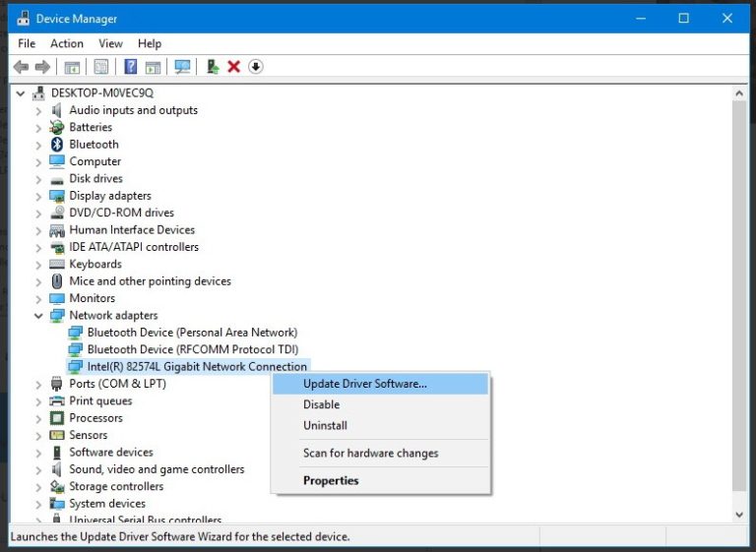Click the Print queues printer icon
756x552 pixels.
(x=57, y=401)
